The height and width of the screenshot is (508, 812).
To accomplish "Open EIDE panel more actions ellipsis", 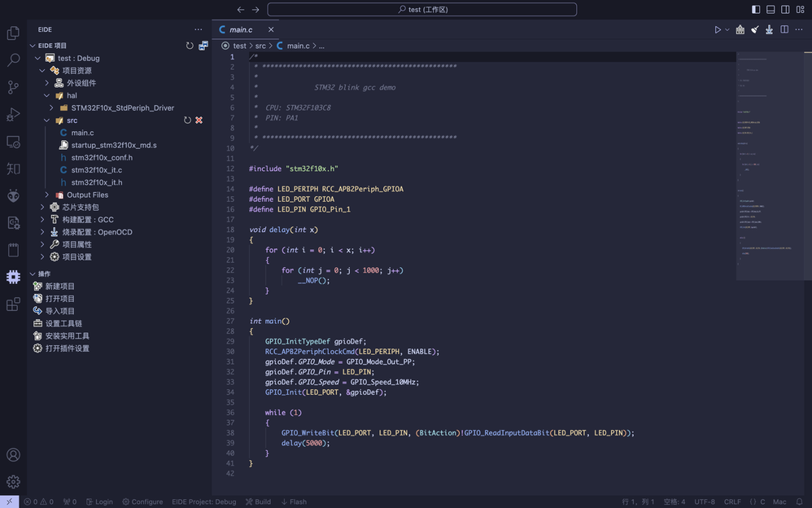I will click(x=199, y=29).
